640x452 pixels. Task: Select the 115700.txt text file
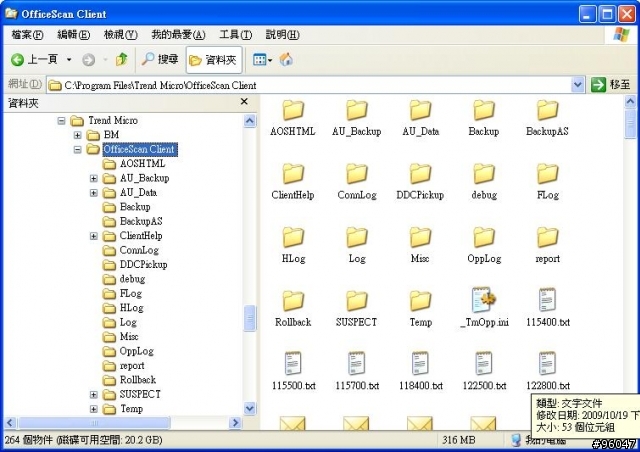click(357, 371)
